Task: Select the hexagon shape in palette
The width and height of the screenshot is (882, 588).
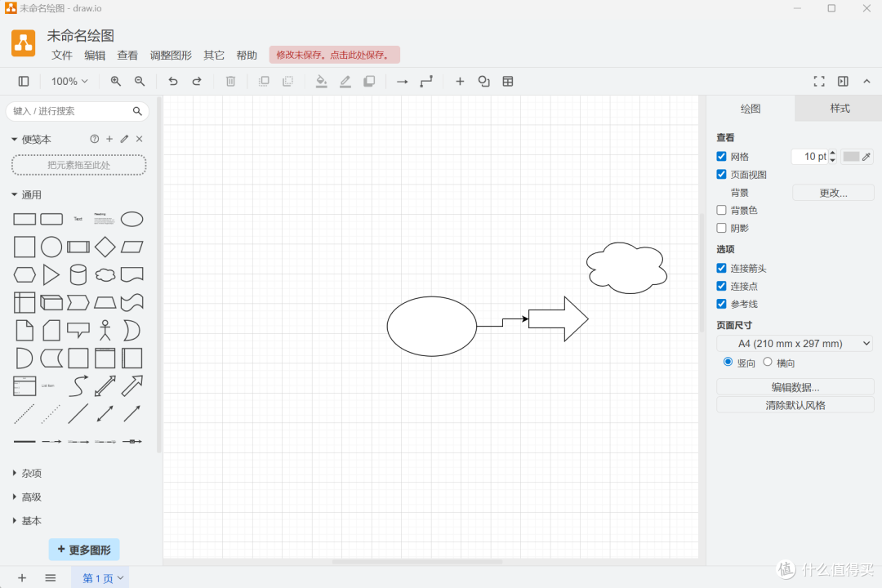Action: (x=24, y=274)
